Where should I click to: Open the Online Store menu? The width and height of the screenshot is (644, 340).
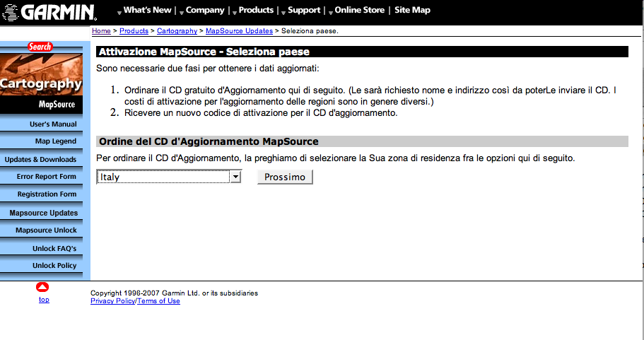click(360, 11)
